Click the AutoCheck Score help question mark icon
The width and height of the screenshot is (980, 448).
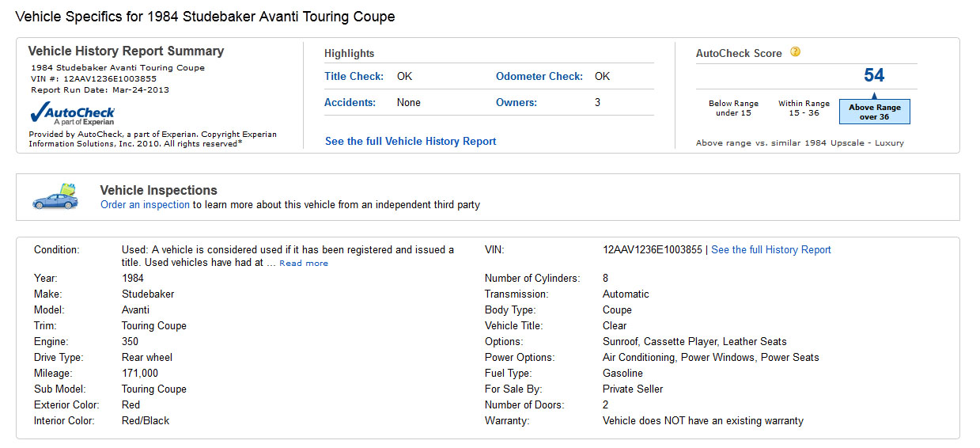796,52
